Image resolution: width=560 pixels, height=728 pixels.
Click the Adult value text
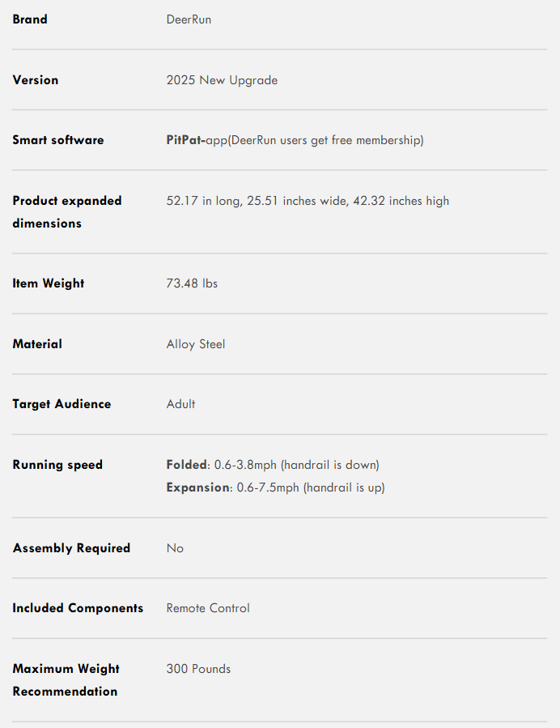[x=180, y=404]
